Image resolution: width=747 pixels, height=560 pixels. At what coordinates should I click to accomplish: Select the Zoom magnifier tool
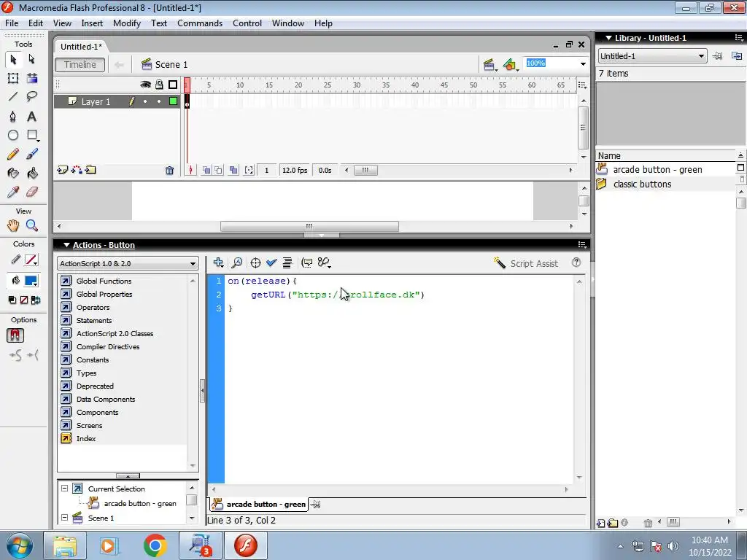click(32, 225)
